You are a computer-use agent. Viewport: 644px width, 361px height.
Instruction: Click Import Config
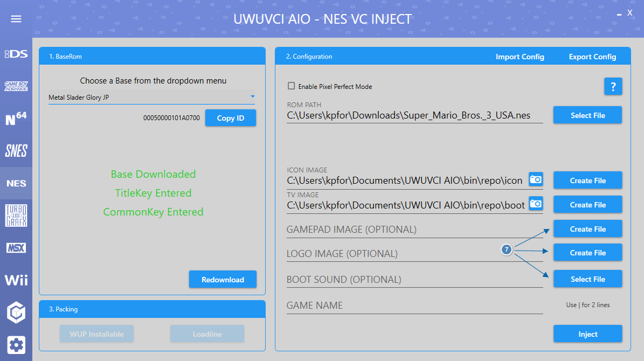pos(520,57)
